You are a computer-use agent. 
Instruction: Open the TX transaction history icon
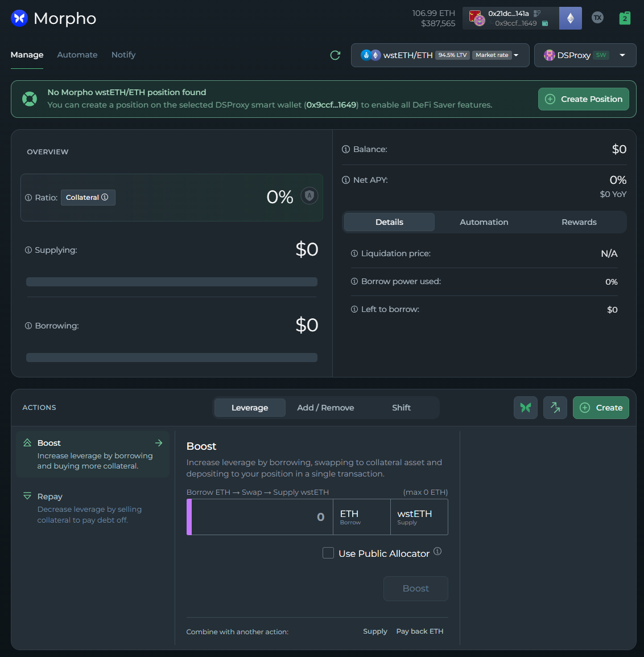[597, 18]
